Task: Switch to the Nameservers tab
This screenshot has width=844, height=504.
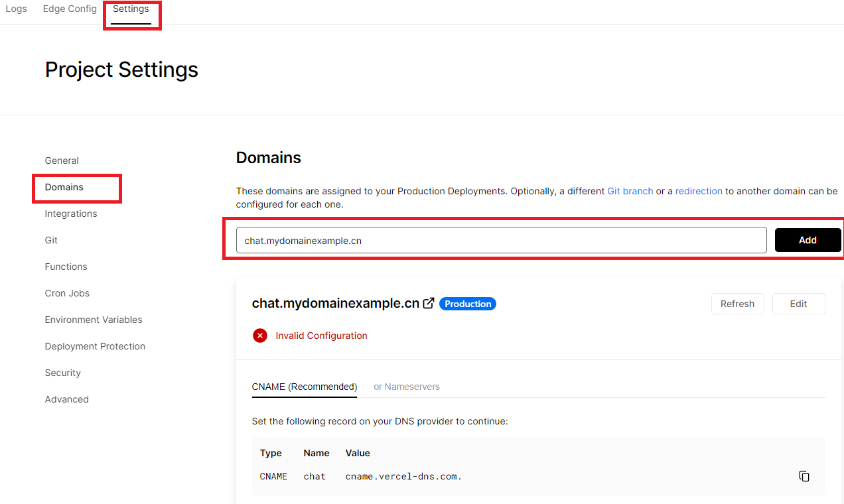Action: (406, 387)
